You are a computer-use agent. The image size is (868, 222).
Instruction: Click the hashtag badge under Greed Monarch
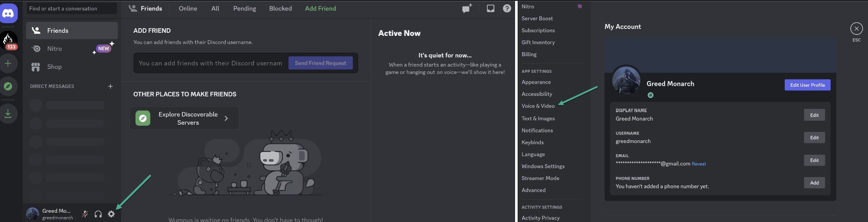pyautogui.click(x=650, y=95)
